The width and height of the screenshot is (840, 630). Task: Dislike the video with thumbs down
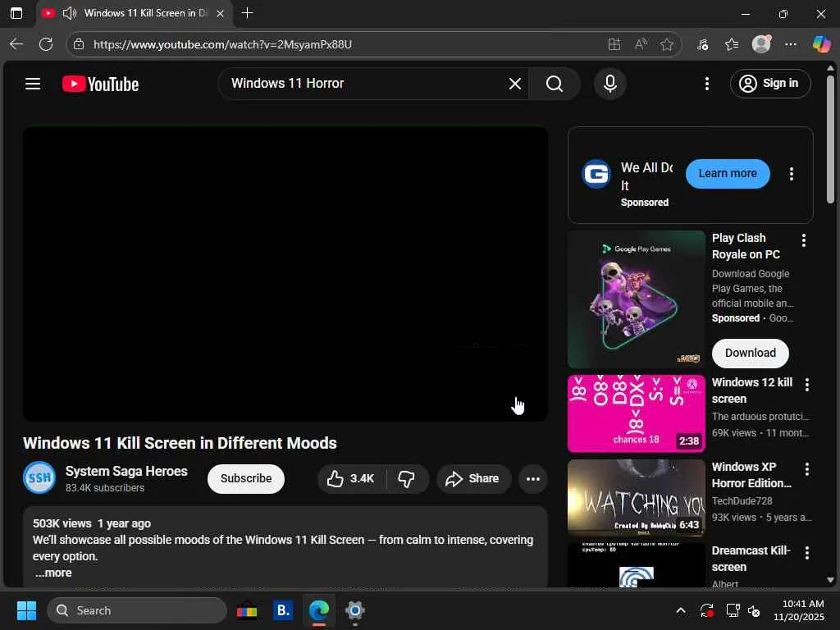(x=407, y=478)
